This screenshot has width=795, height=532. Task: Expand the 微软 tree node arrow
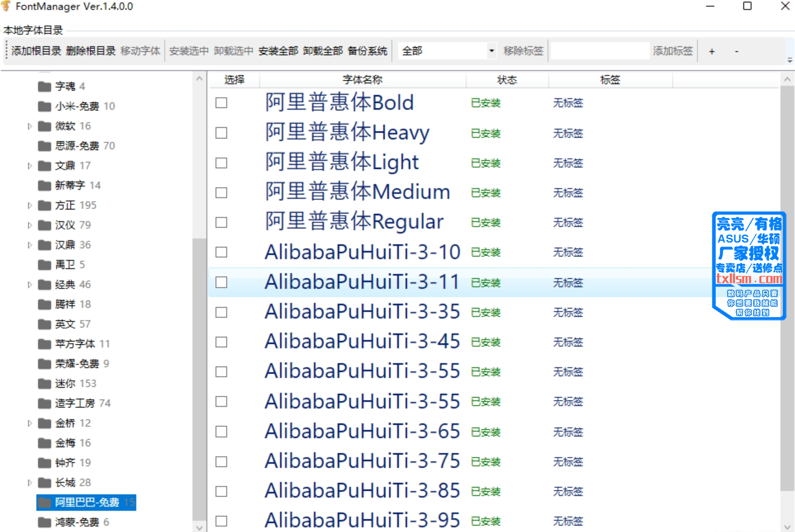30,126
